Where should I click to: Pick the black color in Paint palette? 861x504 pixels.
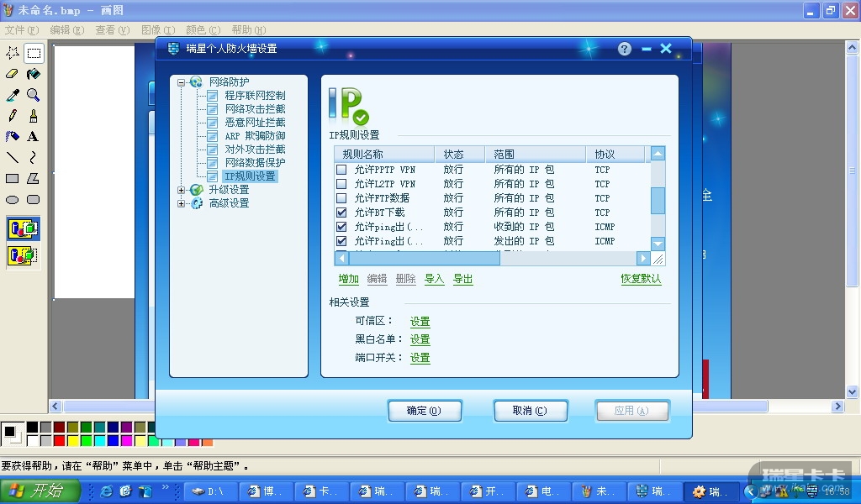click(33, 427)
